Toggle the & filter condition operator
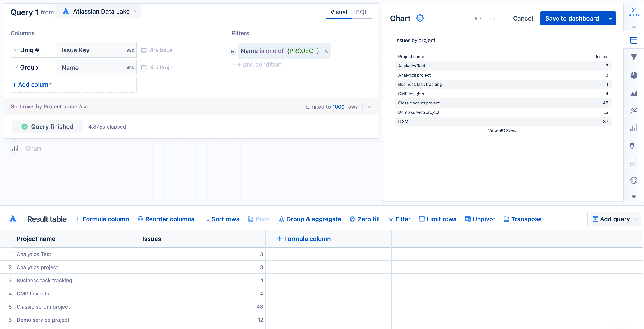Viewport: 644px width, 329px height. [232, 51]
